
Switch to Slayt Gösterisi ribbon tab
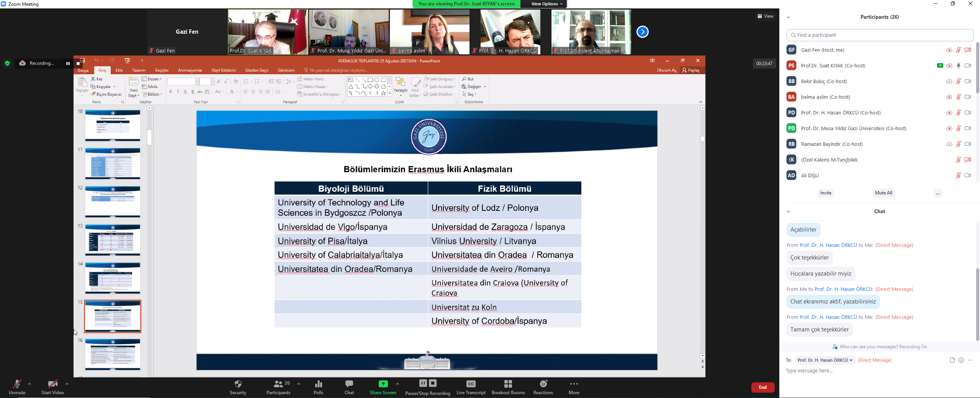(224, 70)
